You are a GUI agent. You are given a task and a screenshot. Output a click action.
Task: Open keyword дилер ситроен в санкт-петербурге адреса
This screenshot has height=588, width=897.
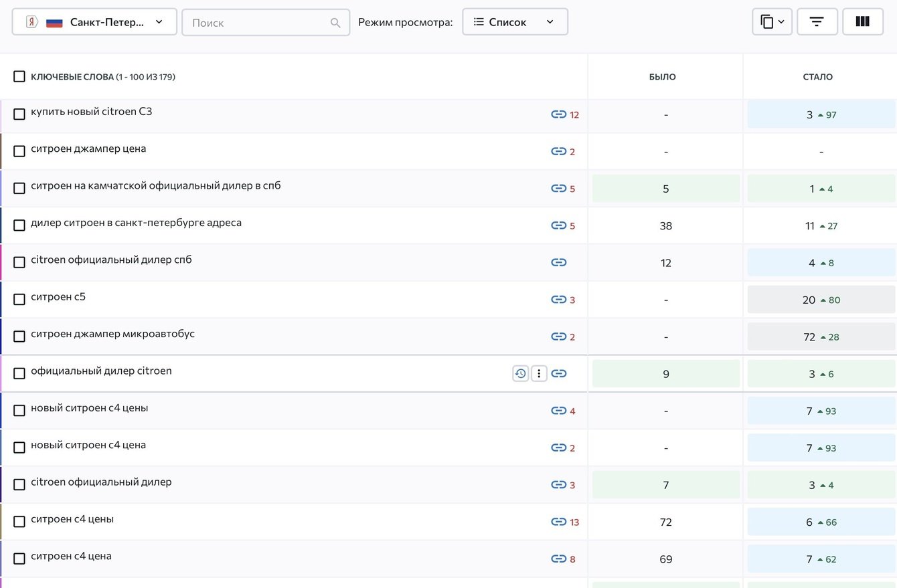[136, 223]
